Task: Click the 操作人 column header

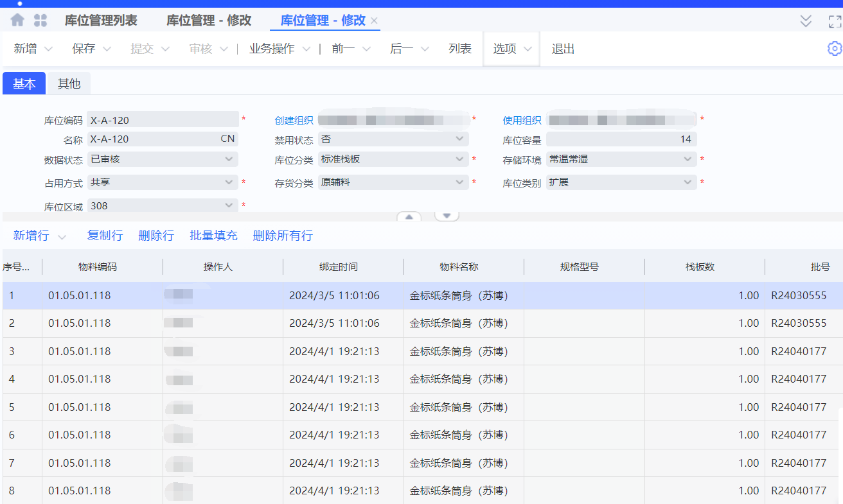Action: coord(218,266)
